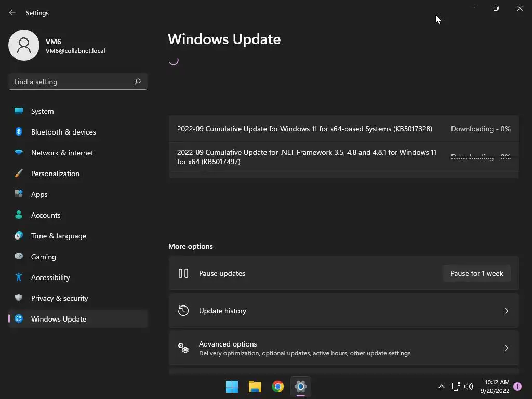
Task: Launch File Explorer from taskbar
Action: (x=255, y=387)
